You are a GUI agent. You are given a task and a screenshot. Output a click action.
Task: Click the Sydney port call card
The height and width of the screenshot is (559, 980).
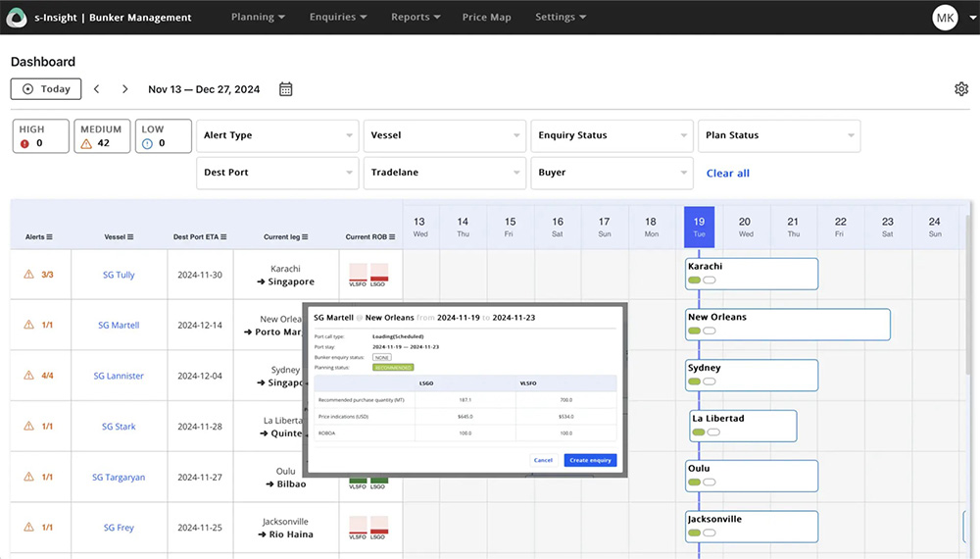[752, 376]
